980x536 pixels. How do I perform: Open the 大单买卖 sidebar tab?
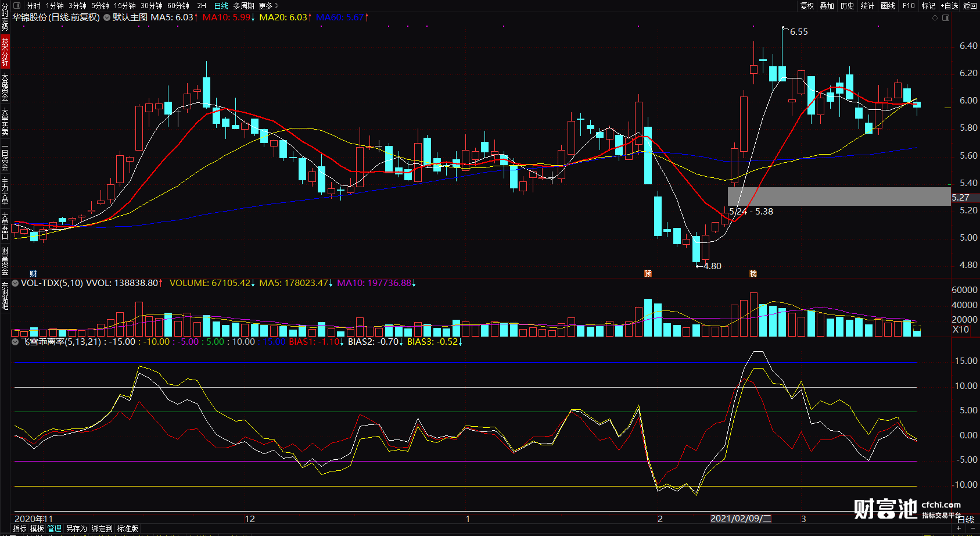click(x=5, y=122)
